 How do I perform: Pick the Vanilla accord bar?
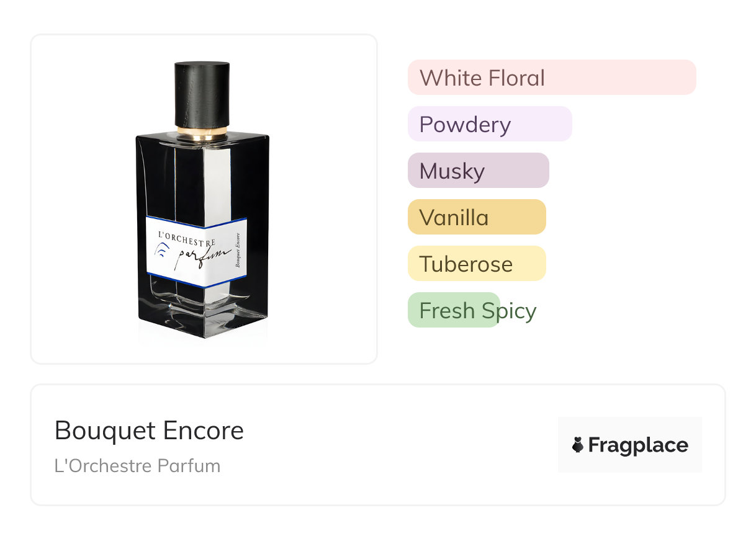[x=477, y=217]
